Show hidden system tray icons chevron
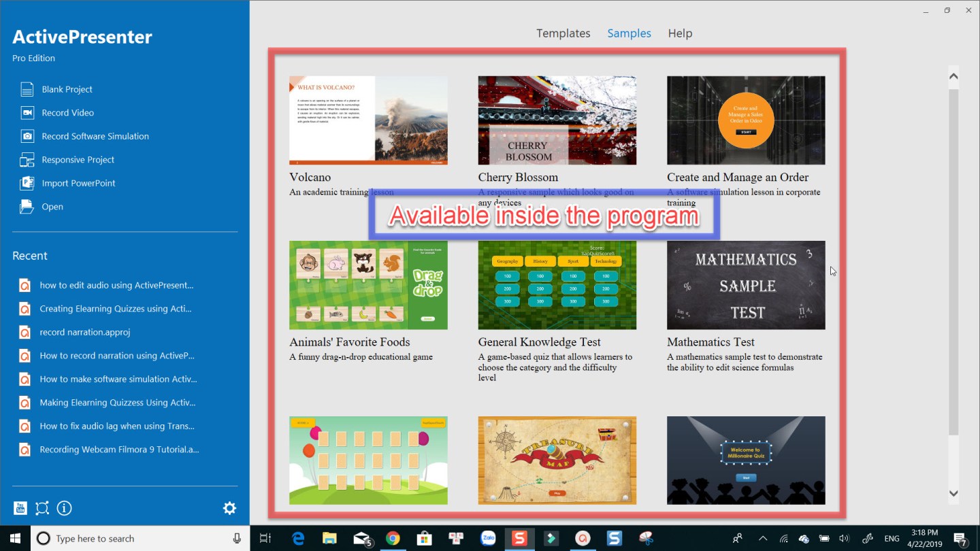Viewport: 980px width, 551px height. pos(762,538)
